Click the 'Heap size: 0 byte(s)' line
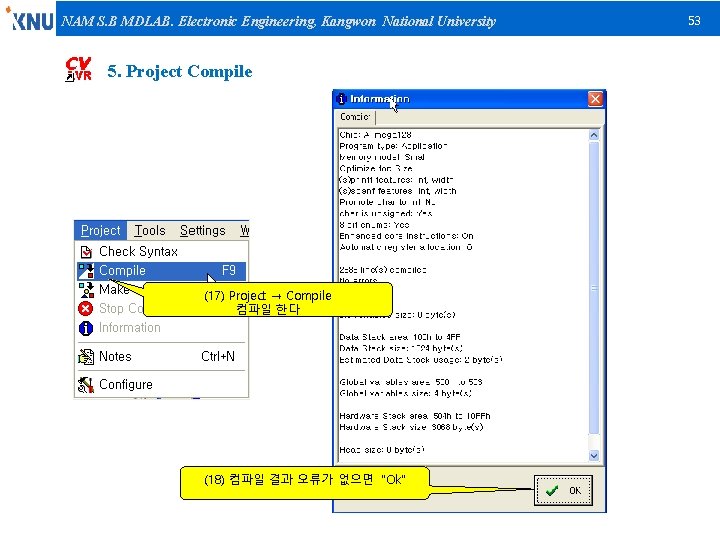 tap(382, 450)
